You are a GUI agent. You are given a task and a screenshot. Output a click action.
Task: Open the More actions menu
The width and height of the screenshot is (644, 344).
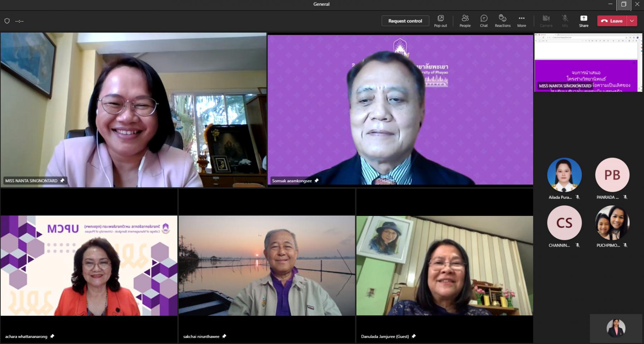[x=521, y=21]
